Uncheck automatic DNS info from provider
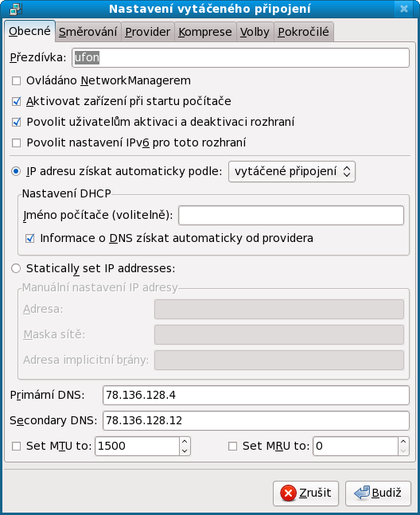 [x=30, y=238]
